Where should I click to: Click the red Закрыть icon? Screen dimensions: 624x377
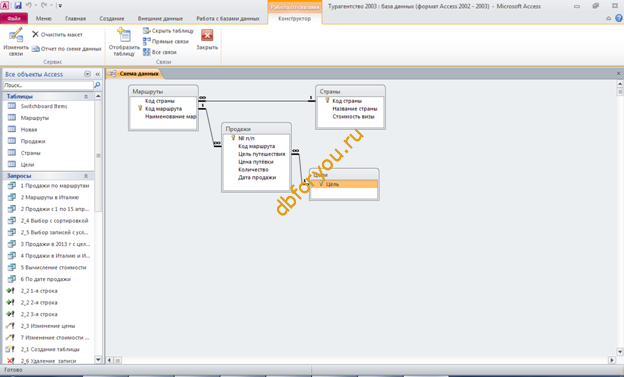pyautogui.click(x=207, y=35)
